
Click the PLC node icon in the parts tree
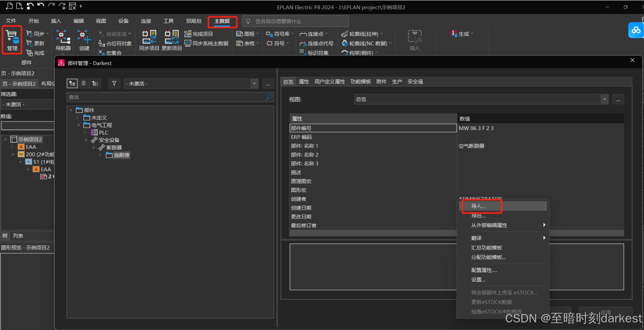94,132
